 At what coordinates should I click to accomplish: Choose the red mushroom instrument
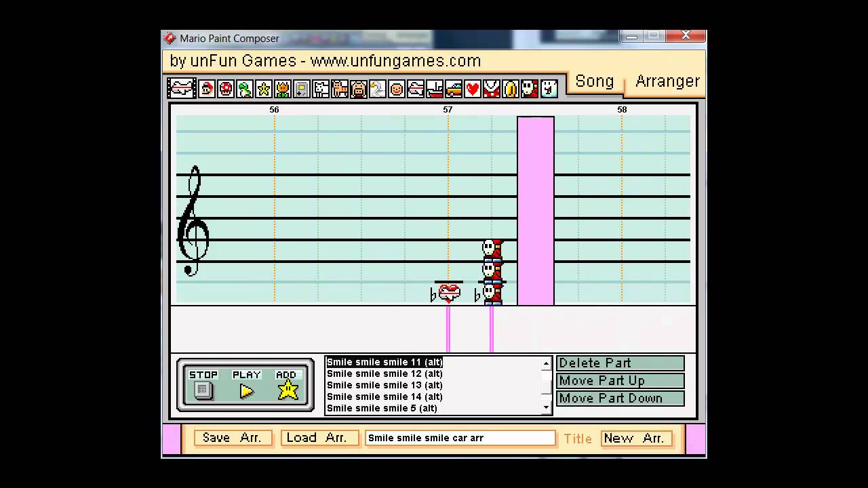(x=226, y=89)
